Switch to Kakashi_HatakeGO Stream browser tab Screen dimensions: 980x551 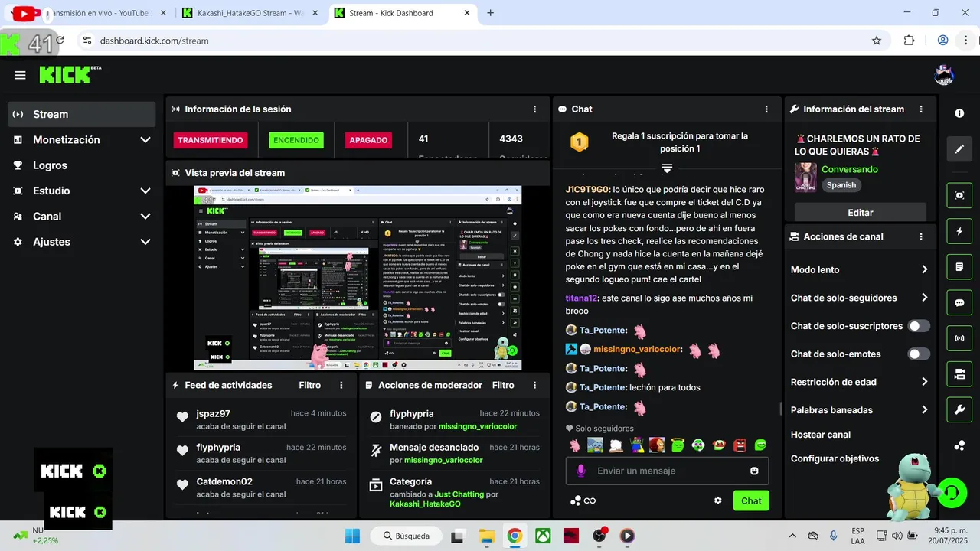pos(250,13)
